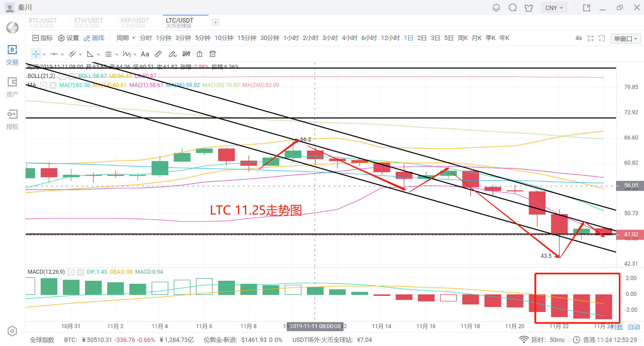This screenshot has height=346, width=644.
Task: Click the globe logo in the sidebar
Action: click(12, 28)
